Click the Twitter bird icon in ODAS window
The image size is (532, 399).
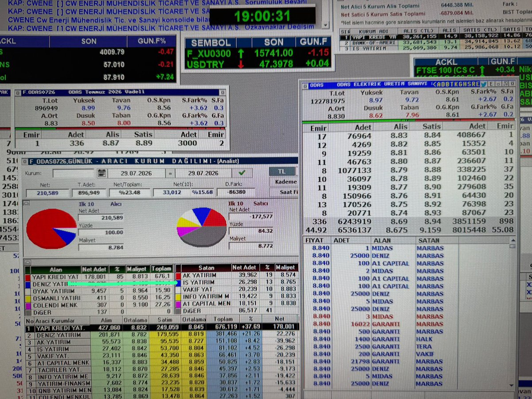pos(483,84)
